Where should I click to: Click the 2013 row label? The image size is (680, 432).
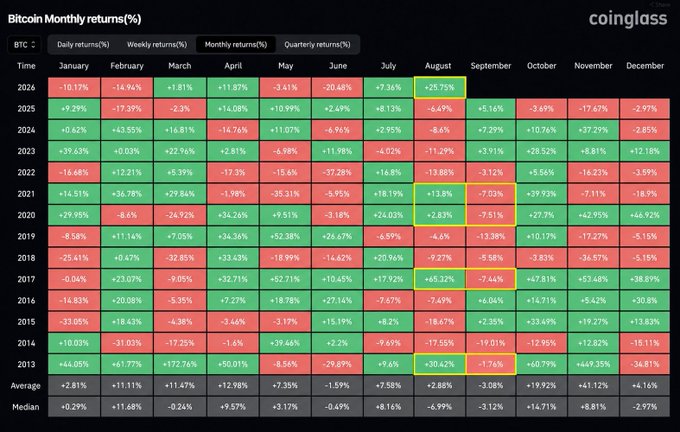tap(26, 364)
